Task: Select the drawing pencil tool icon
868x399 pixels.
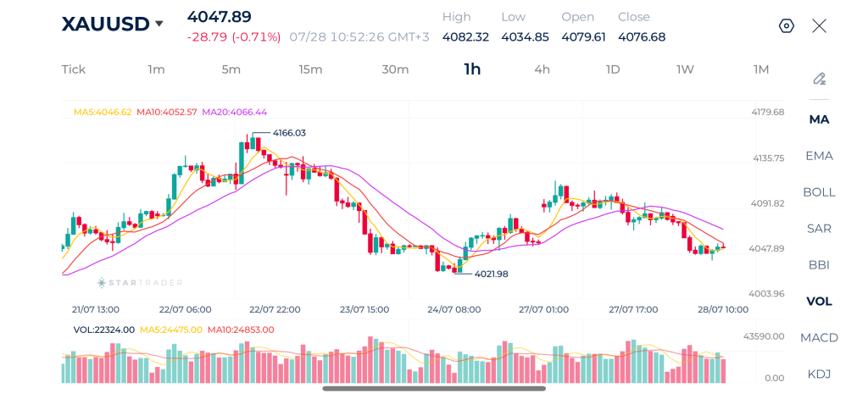Action: tap(819, 79)
